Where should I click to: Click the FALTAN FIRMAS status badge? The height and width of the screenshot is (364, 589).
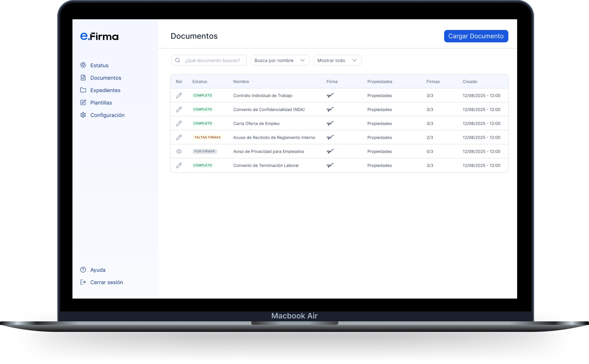207,137
